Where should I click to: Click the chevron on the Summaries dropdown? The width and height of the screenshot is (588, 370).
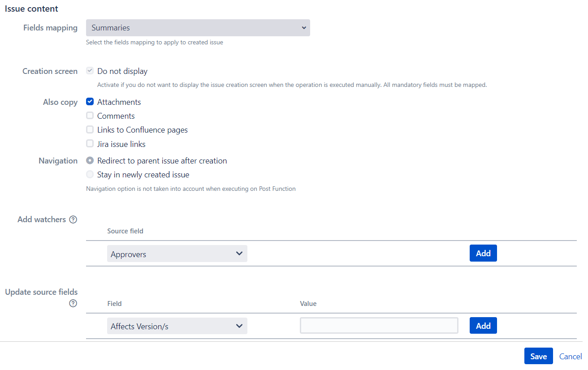pos(304,28)
